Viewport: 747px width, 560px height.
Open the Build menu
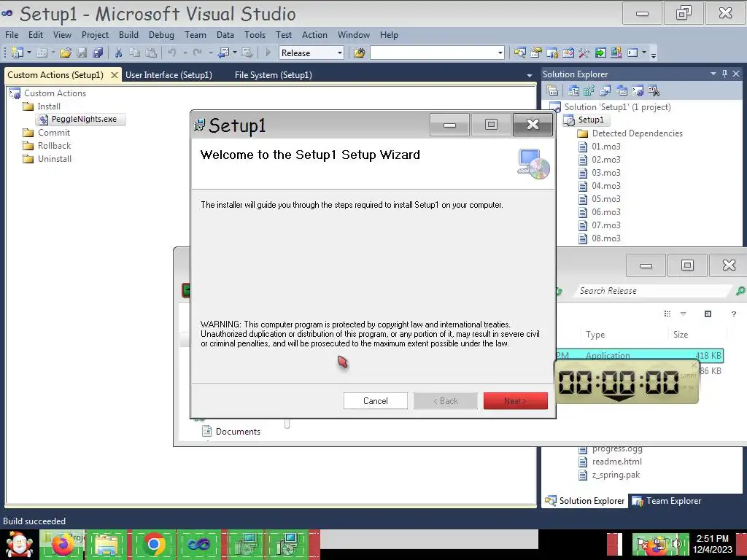pos(128,35)
